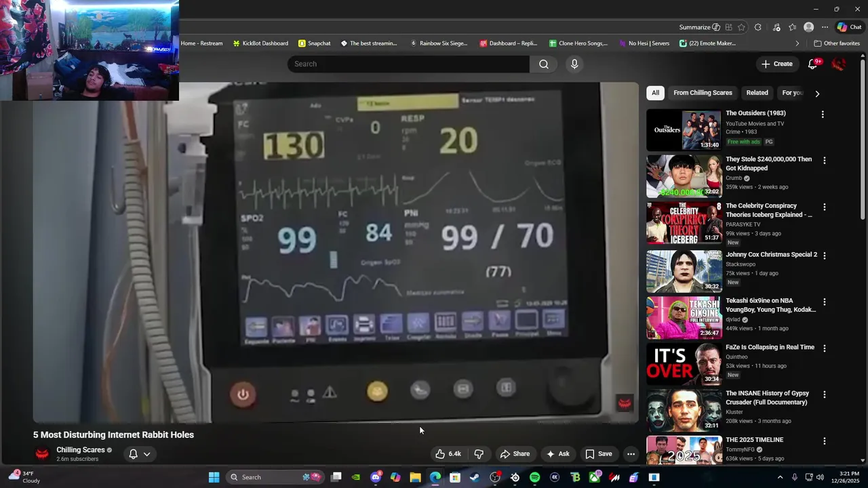Share this video
The image size is (868, 488).
(515, 454)
